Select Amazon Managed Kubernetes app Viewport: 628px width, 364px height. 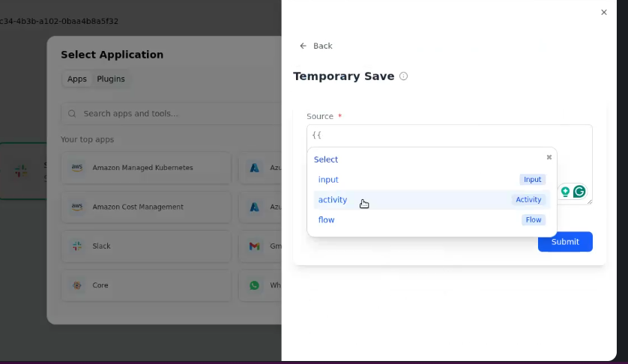tap(146, 168)
